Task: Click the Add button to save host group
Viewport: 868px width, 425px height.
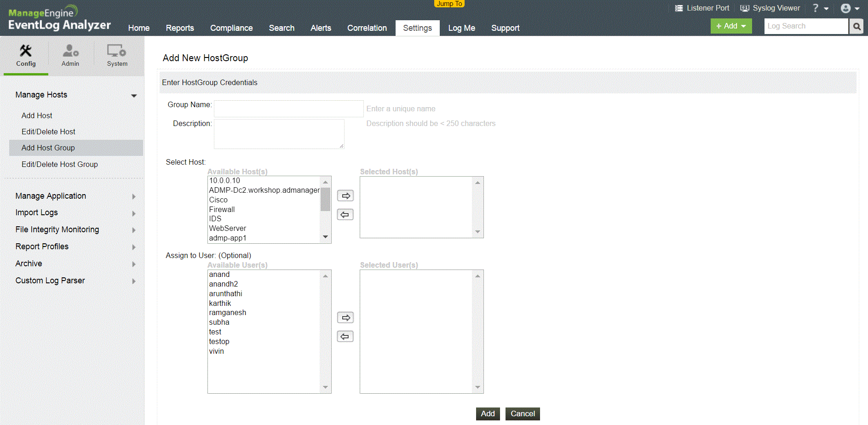Action: [488, 414]
